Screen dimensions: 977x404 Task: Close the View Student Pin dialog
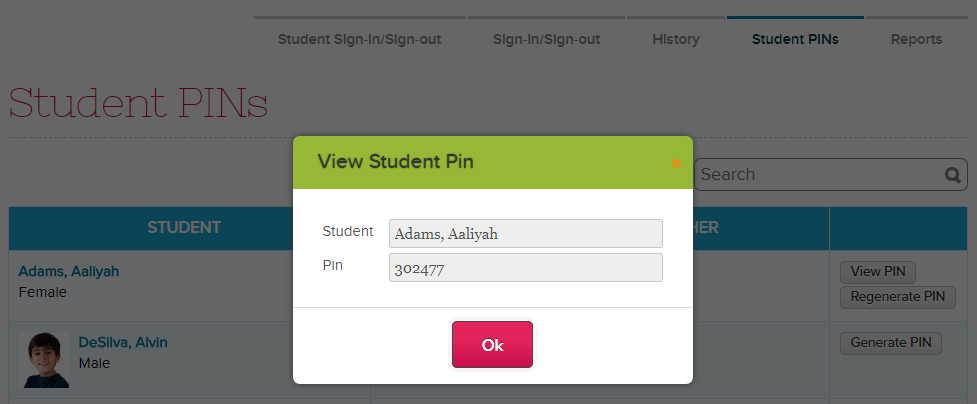(x=676, y=163)
